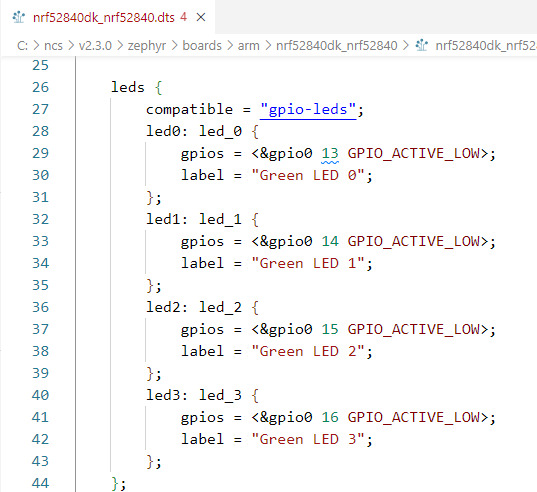Click the "gpios" property on line 33
537x492 pixels.
pos(202,242)
